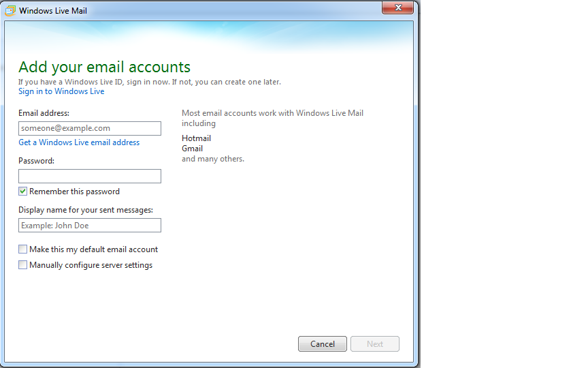The height and width of the screenshot is (368, 588).
Task: Focus the Password input field
Action: tap(90, 176)
